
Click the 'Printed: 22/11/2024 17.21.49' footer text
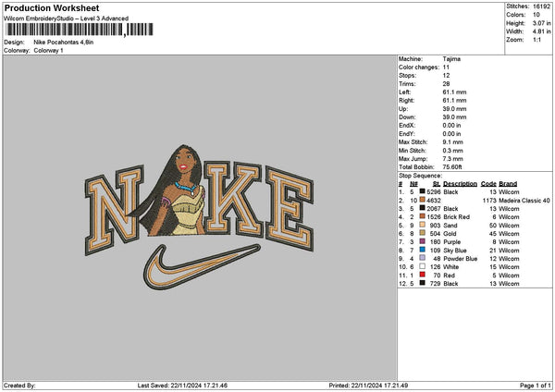click(x=368, y=386)
